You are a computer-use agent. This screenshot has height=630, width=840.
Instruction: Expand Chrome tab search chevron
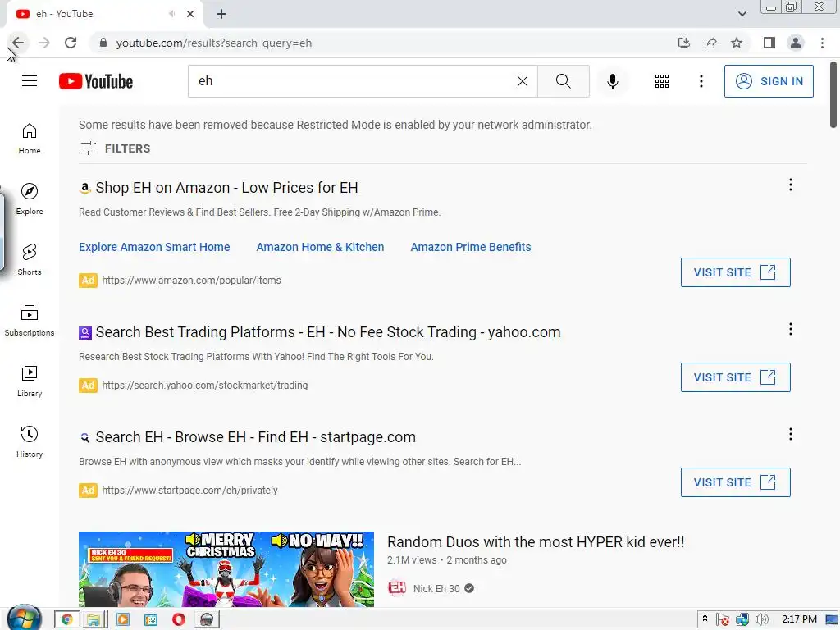click(x=742, y=14)
